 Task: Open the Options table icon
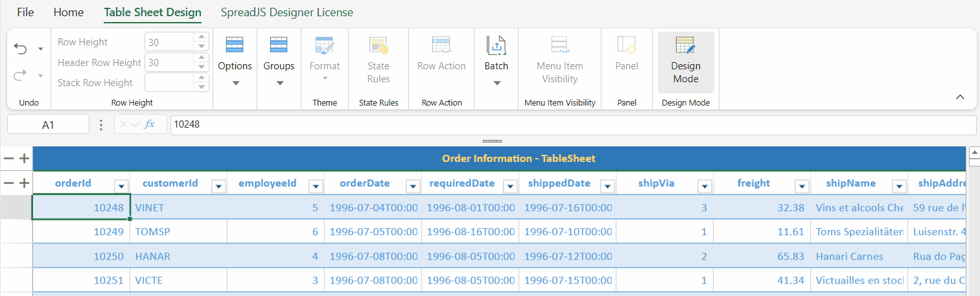tap(235, 45)
